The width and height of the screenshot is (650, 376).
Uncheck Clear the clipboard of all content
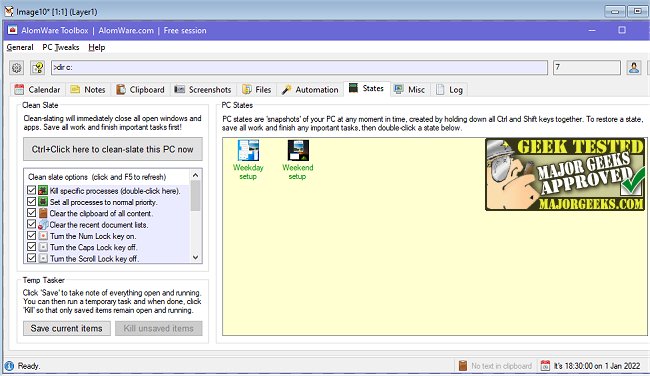point(32,213)
